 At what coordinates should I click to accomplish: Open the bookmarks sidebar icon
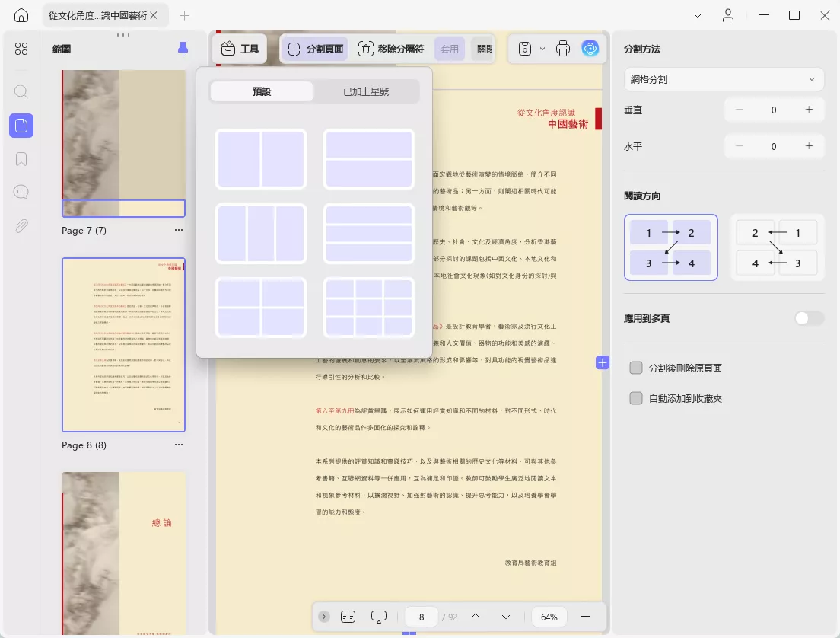(x=21, y=159)
